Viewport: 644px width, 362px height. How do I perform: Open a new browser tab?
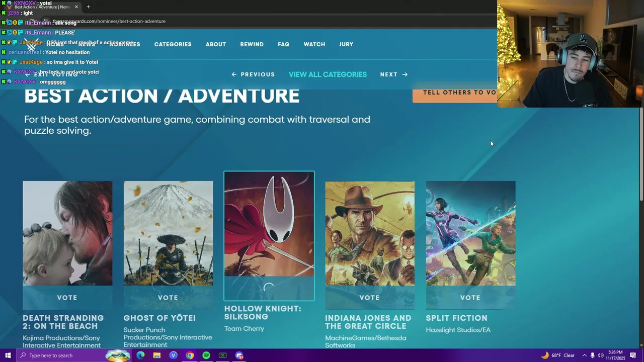pyautogui.click(x=89, y=7)
